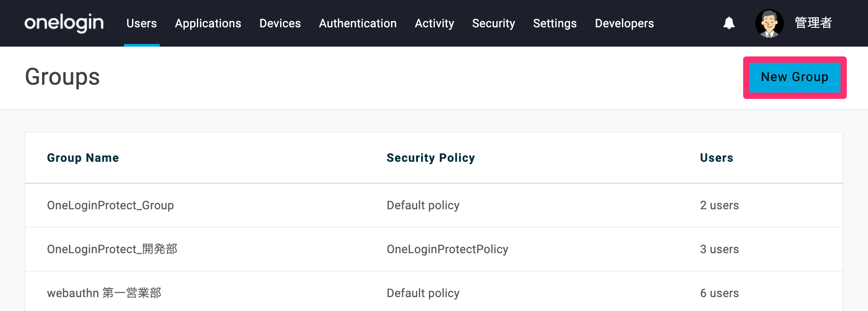
Task: Open the Authentication menu
Action: [358, 23]
